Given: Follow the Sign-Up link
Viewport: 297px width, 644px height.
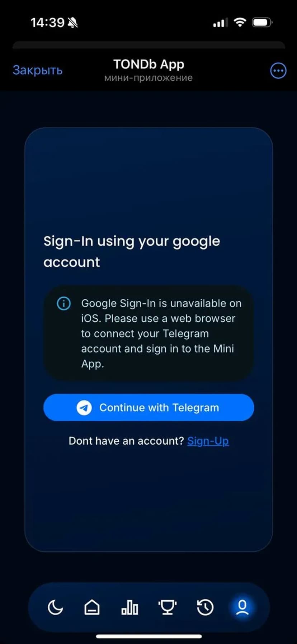Looking at the screenshot, I should (208, 441).
